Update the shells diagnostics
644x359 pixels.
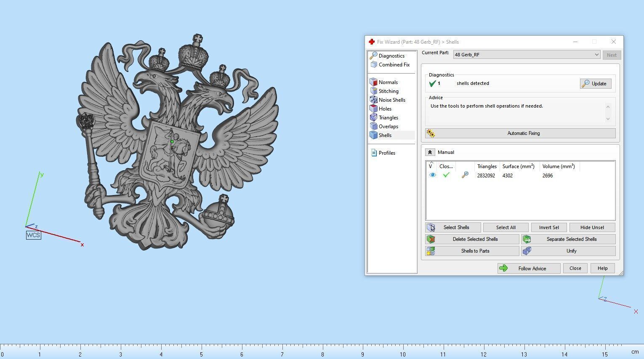[595, 84]
